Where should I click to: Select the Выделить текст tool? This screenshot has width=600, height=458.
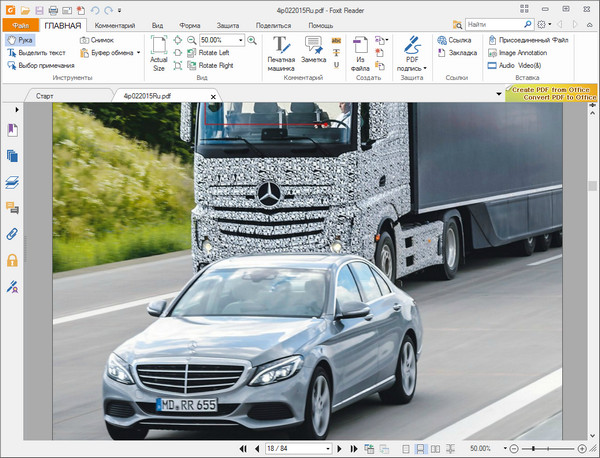click(x=37, y=53)
